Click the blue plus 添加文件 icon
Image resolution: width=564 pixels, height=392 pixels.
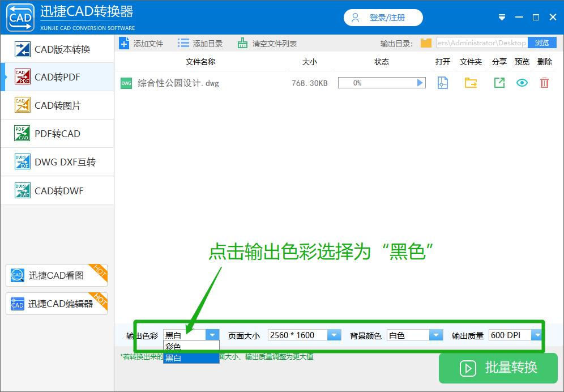click(124, 44)
